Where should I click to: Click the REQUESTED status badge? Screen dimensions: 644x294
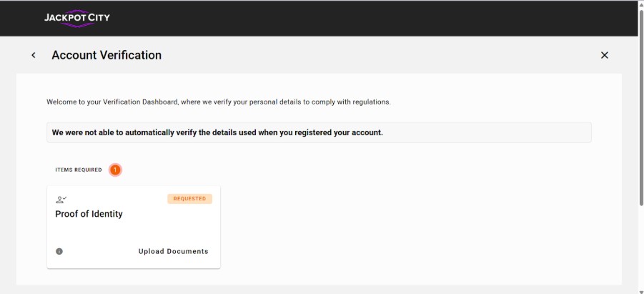[x=189, y=199]
